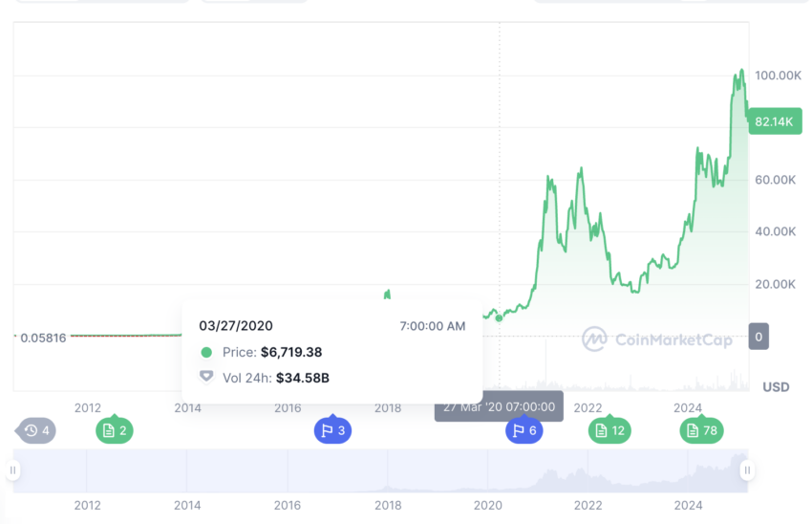Click the 27 Mar '20 date label
The image size is (812, 524).
pos(499,406)
